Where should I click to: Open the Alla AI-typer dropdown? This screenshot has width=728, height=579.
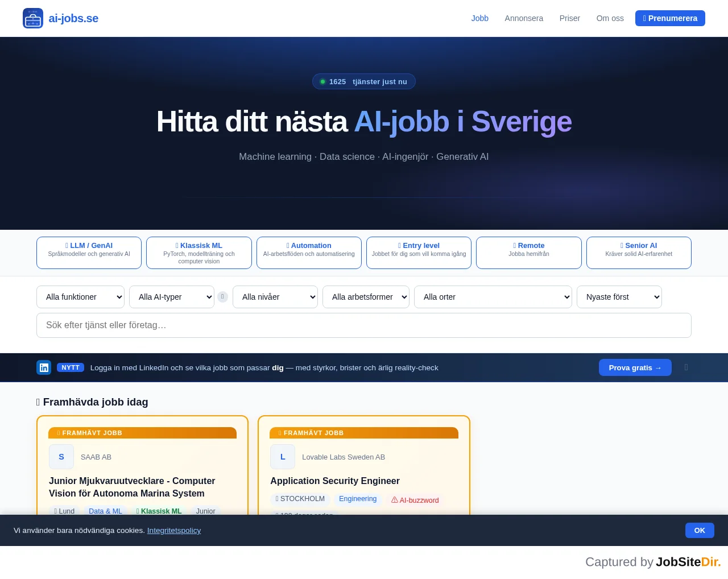pos(172,297)
